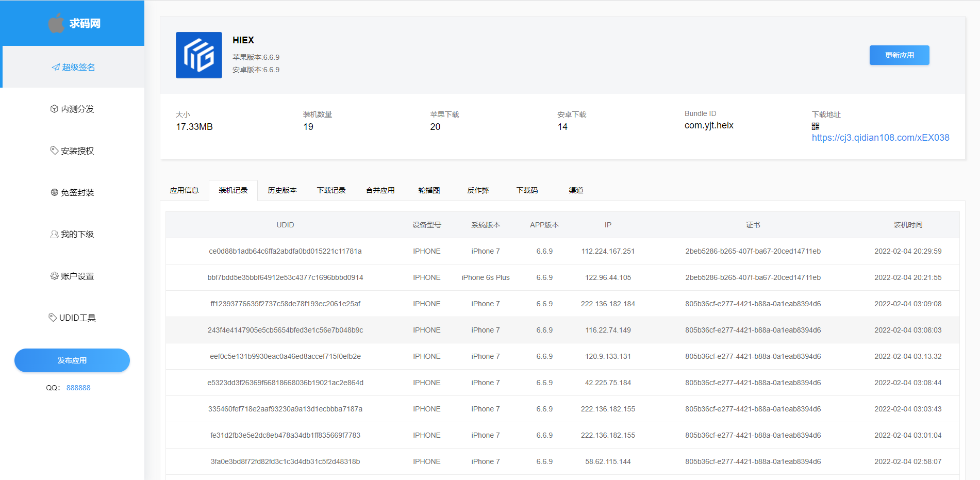
Task: Click install time 2022-02-04 03:13:32
Action: click(x=908, y=356)
